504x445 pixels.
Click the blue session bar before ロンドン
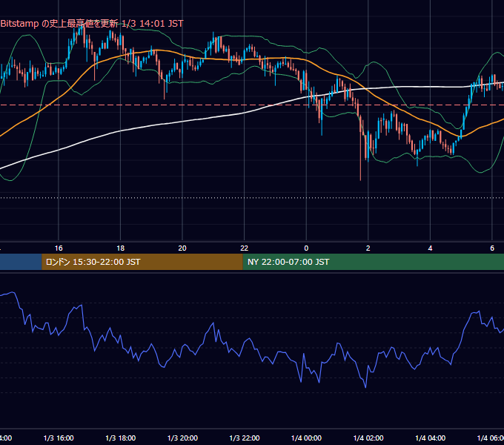click(x=21, y=262)
